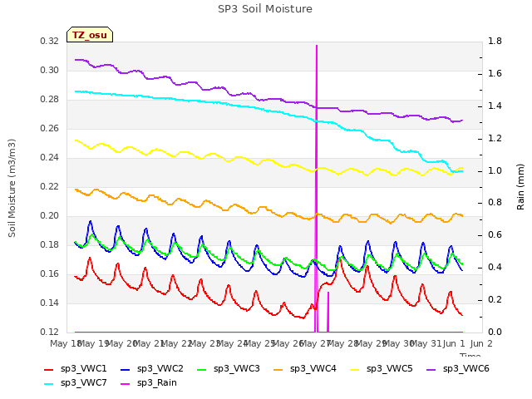The image size is (532, 399).
Task: Click the 0.16 left axis tick label
Action: click(x=50, y=273)
